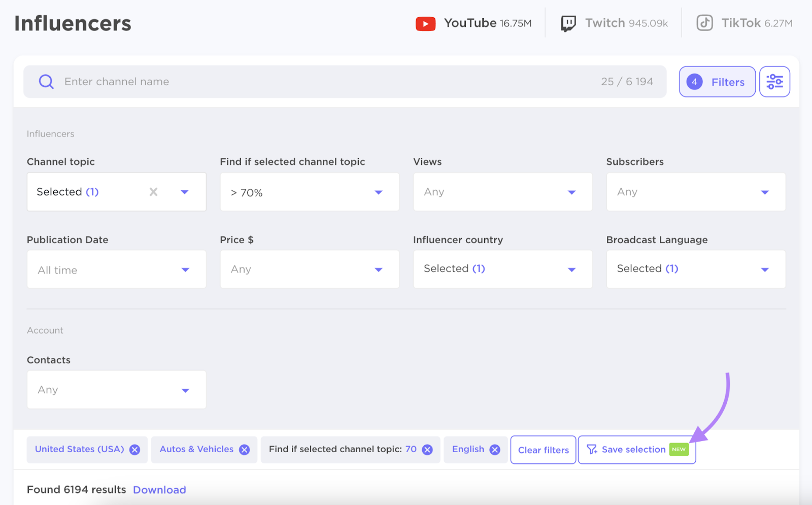The width and height of the screenshot is (812, 505).
Task: Remove the channel topic 70 filter tag
Action: tap(427, 449)
